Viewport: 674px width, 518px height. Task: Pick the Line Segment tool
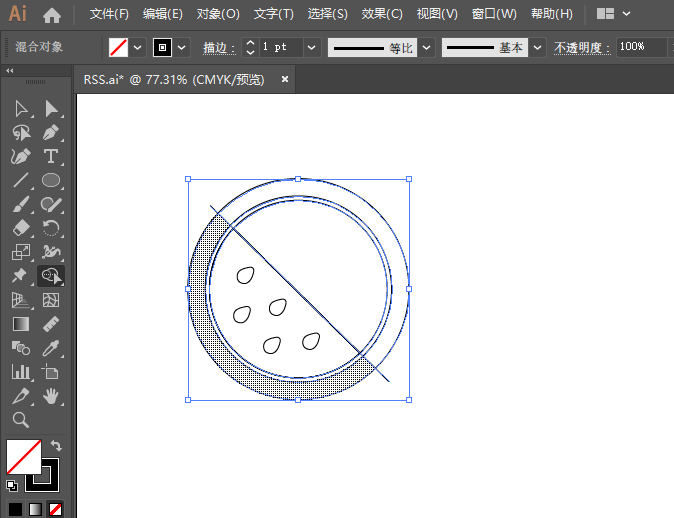point(21,181)
